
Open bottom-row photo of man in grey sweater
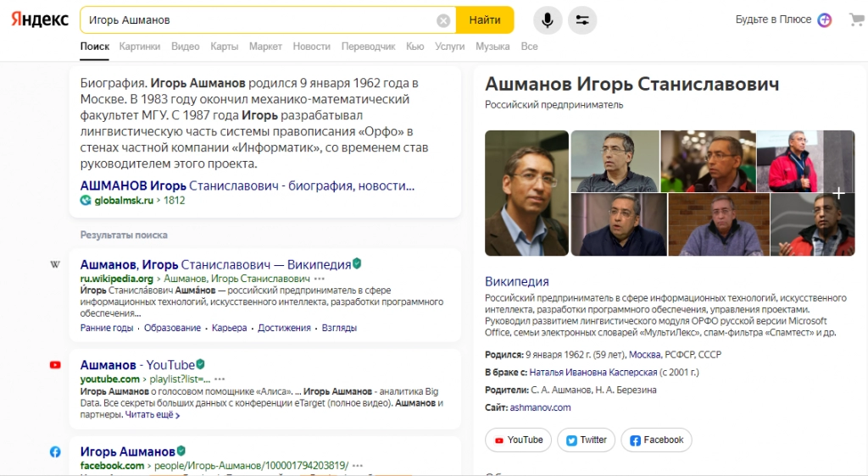[719, 224]
